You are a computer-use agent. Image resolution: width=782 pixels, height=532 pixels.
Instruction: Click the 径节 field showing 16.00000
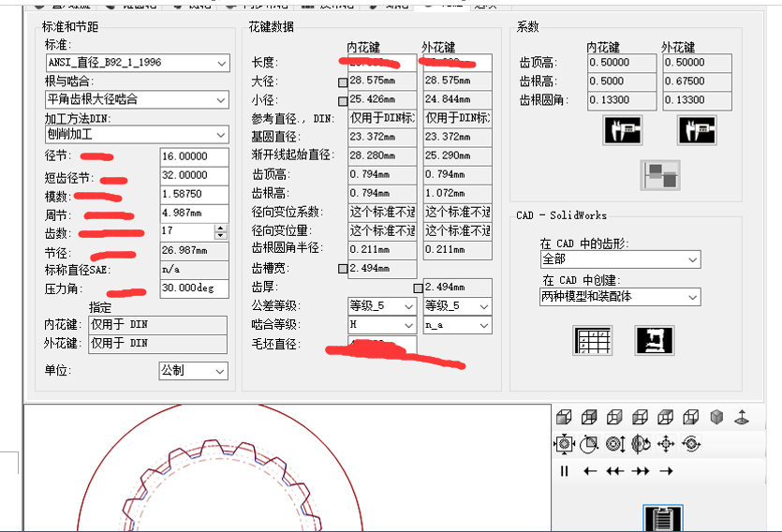pos(195,156)
